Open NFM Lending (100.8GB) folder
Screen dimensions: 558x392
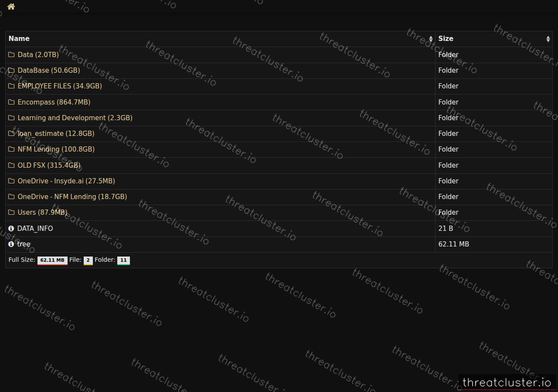(x=56, y=149)
